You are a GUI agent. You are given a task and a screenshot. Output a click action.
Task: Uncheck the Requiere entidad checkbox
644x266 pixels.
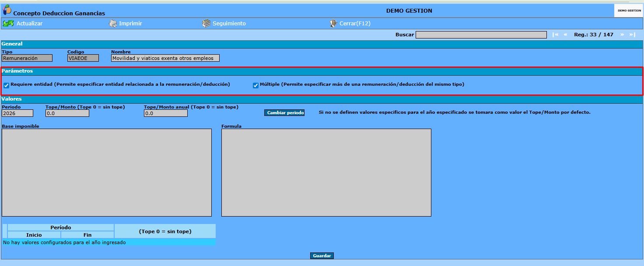click(x=6, y=85)
